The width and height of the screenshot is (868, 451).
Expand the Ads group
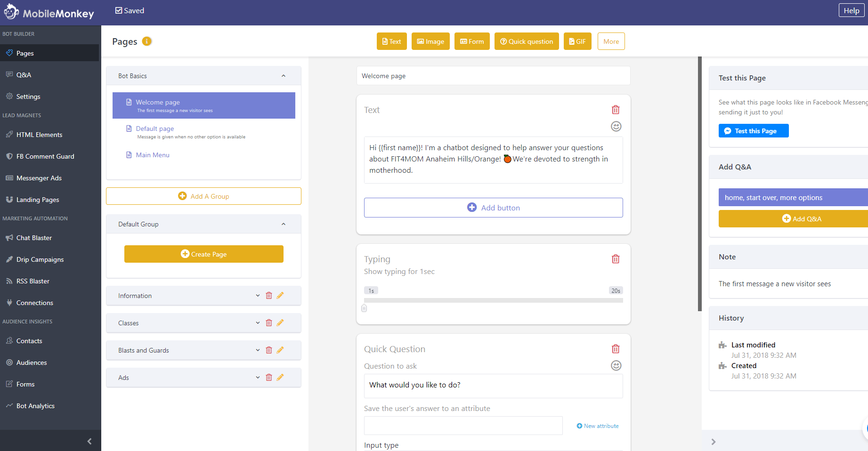pyautogui.click(x=258, y=378)
